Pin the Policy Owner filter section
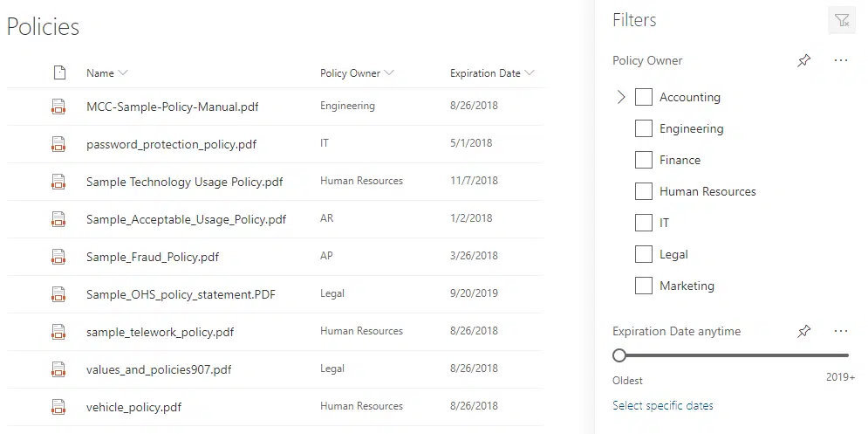868x434 pixels. [x=803, y=60]
